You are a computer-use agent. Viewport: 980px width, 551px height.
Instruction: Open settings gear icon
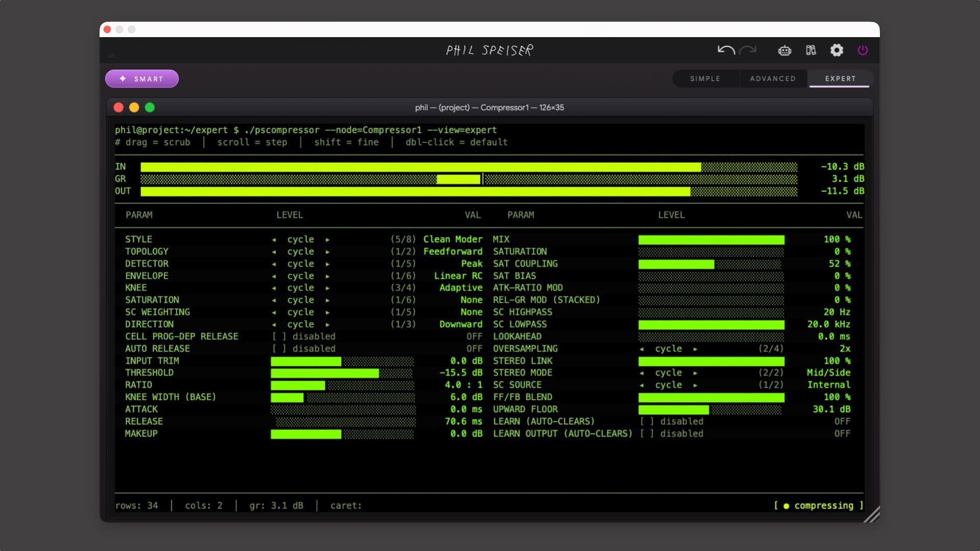[x=837, y=50]
